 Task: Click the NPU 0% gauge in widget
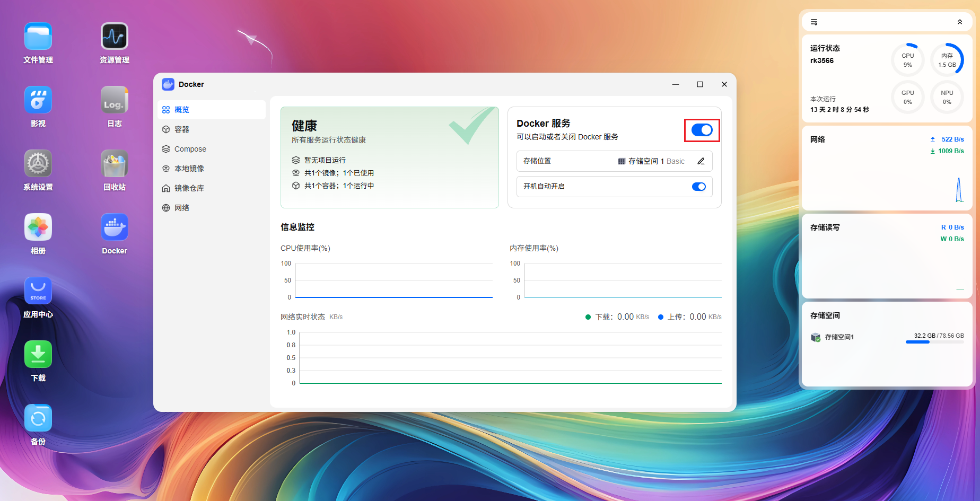coord(947,97)
